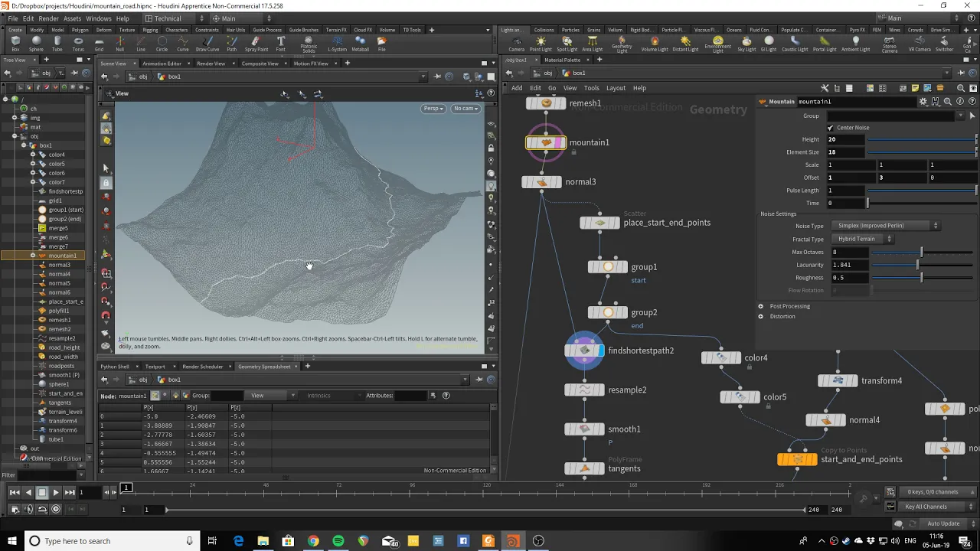This screenshot has width=980, height=551.
Task: Open the Terrain FX shelf tab
Action: (336, 30)
